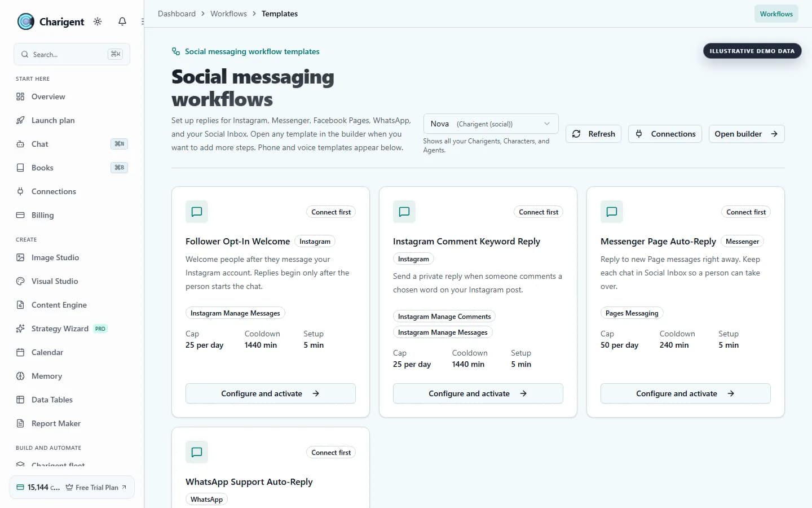
Task: Click Connect first on Follower Opt-In card
Action: click(x=331, y=212)
